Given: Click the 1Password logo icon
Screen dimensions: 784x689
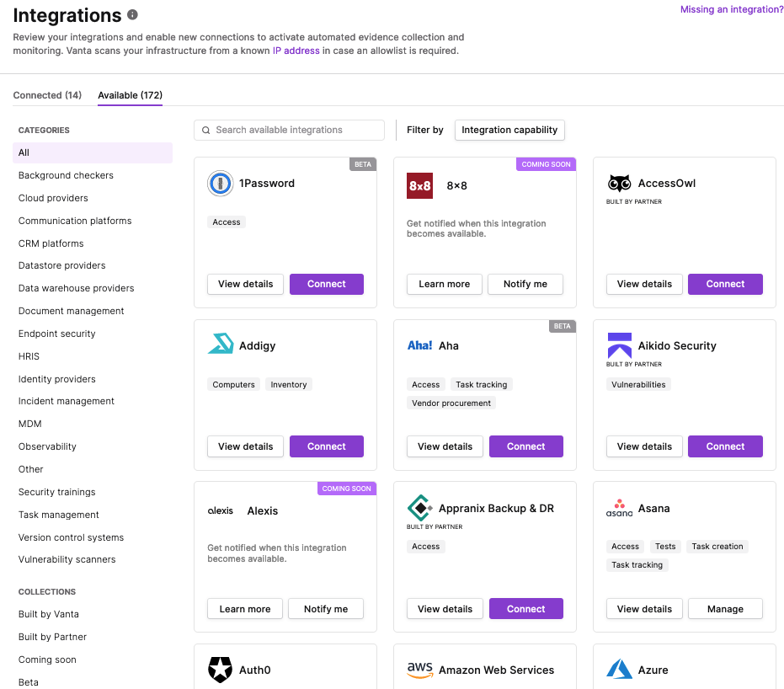Looking at the screenshot, I should [221, 184].
